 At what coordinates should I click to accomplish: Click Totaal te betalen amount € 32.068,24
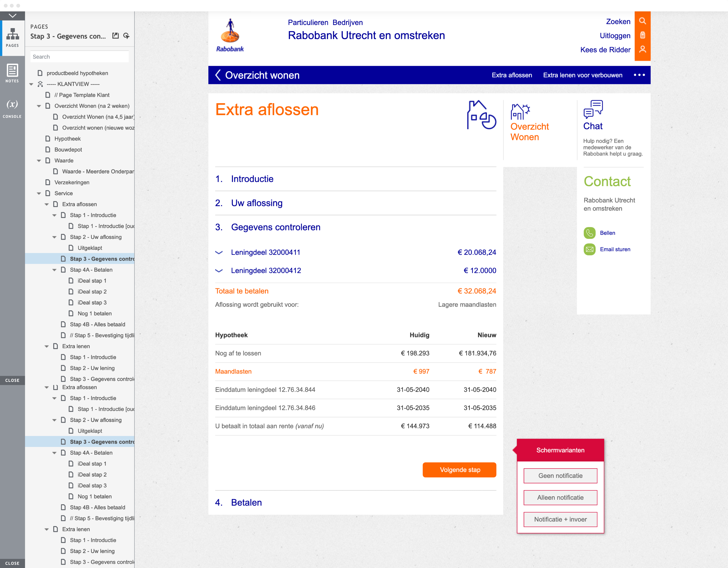click(x=477, y=291)
